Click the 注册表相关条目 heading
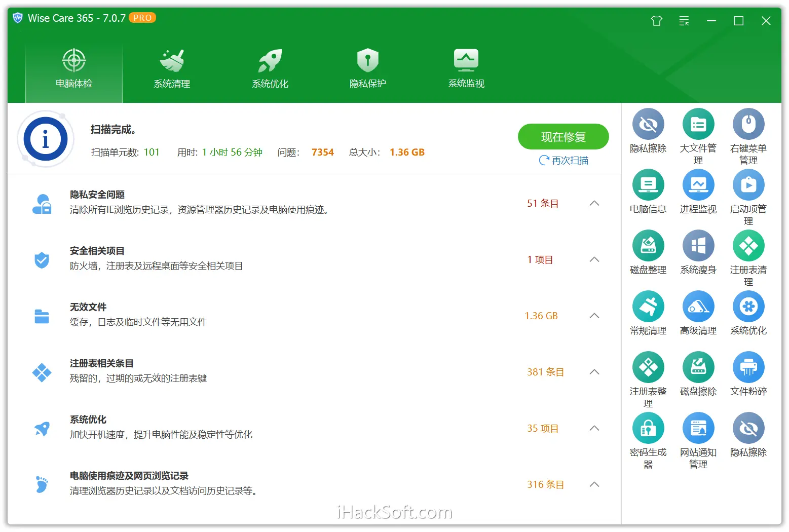The height and width of the screenshot is (532, 789). click(x=101, y=363)
